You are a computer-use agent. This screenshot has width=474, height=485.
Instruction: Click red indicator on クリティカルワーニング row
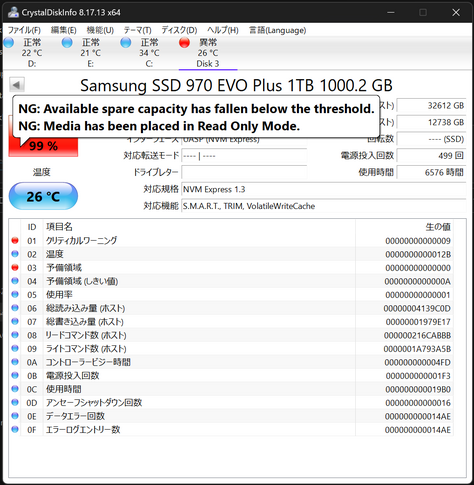coord(15,240)
